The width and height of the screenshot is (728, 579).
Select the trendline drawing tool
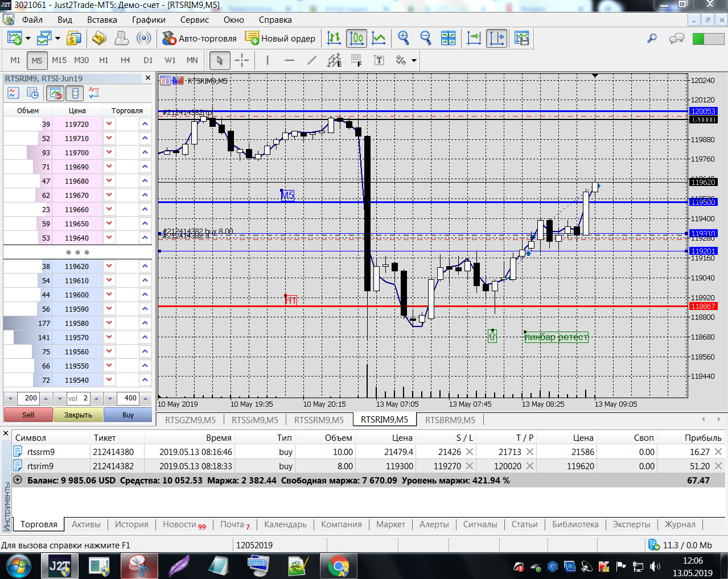[311, 60]
